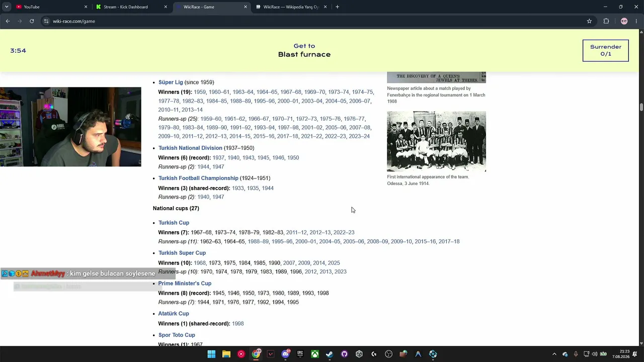Open Chrome extensions puzzle icon

pos(606,21)
